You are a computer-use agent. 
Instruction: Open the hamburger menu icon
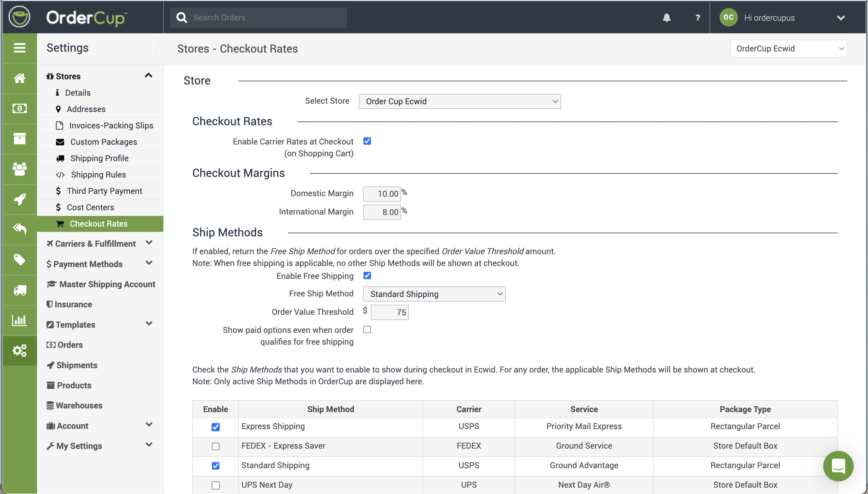click(20, 48)
